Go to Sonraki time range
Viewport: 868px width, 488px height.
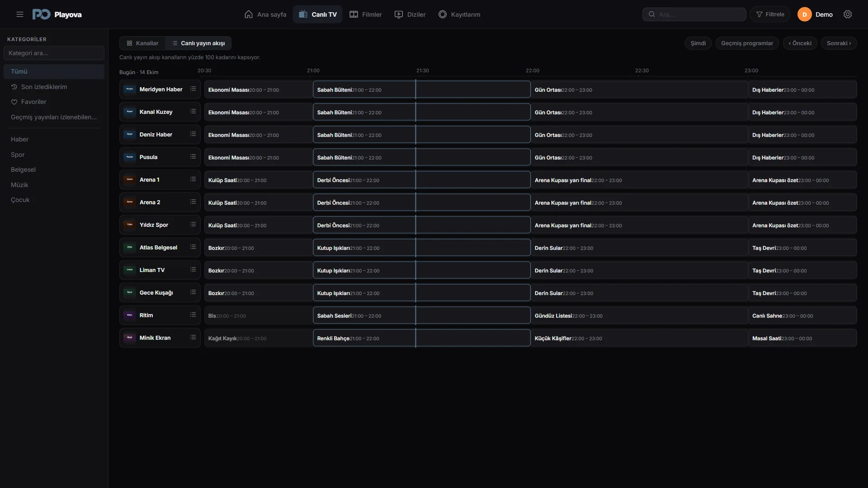(839, 43)
